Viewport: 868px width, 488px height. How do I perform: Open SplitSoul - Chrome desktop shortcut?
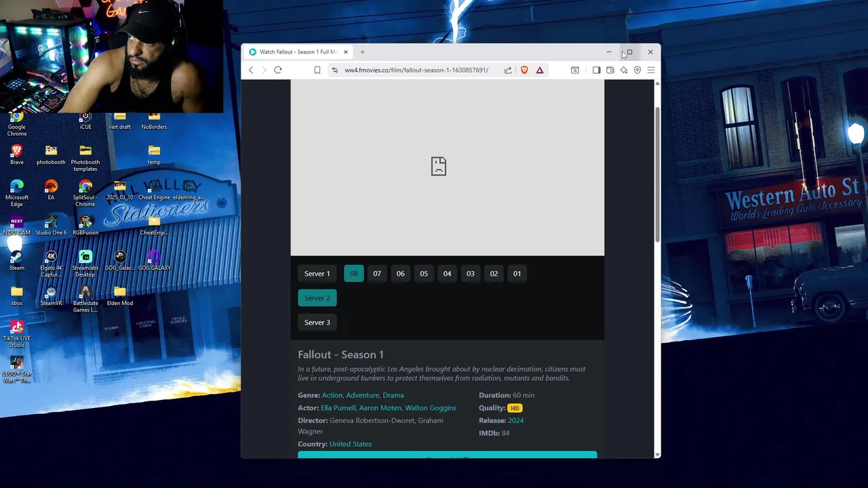click(85, 192)
